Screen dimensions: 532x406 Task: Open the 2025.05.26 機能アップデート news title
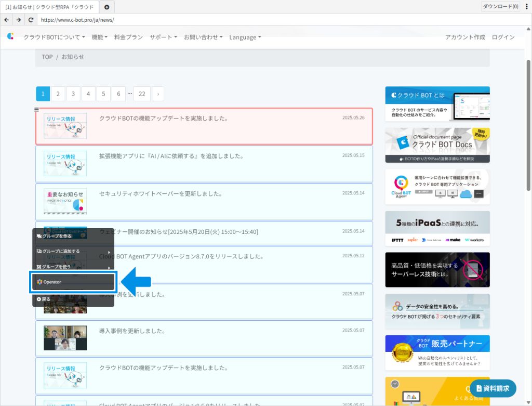point(164,118)
